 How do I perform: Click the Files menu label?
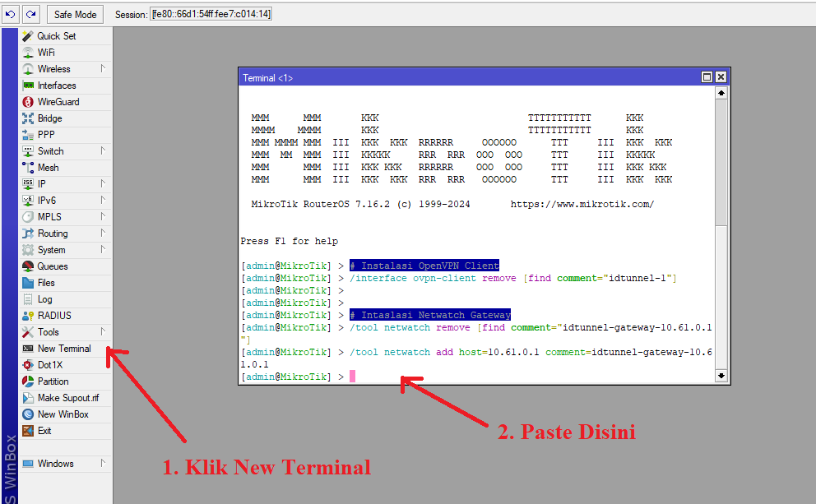tap(46, 283)
